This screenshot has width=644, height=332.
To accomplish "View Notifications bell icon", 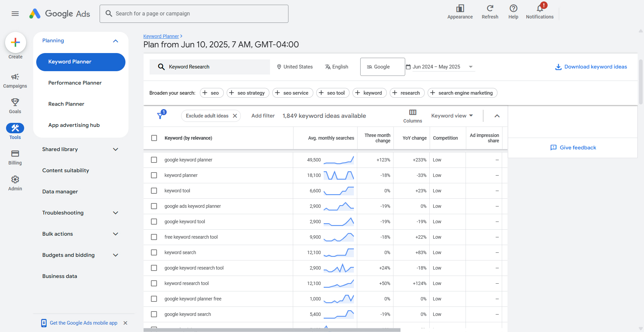I will pyautogui.click(x=540, y=8).
